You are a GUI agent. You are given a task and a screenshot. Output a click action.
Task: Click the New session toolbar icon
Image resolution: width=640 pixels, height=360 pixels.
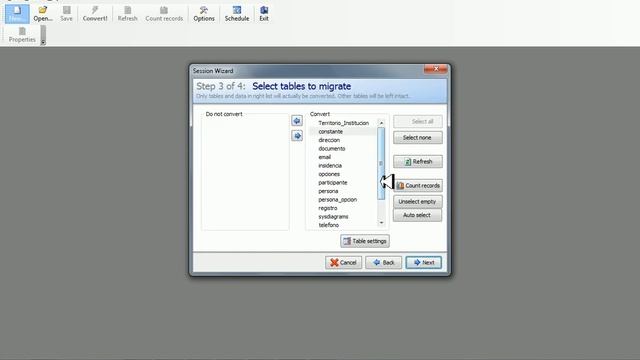tap(17, 13)
